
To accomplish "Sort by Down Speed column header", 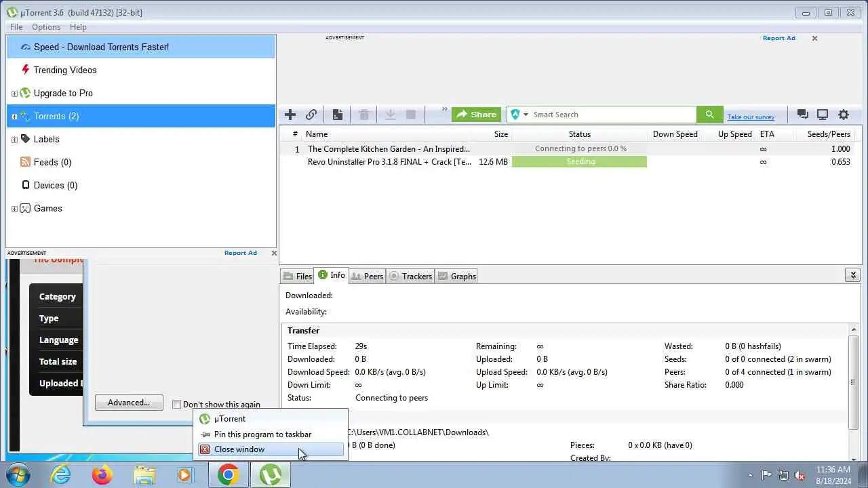I will (675, 134).
